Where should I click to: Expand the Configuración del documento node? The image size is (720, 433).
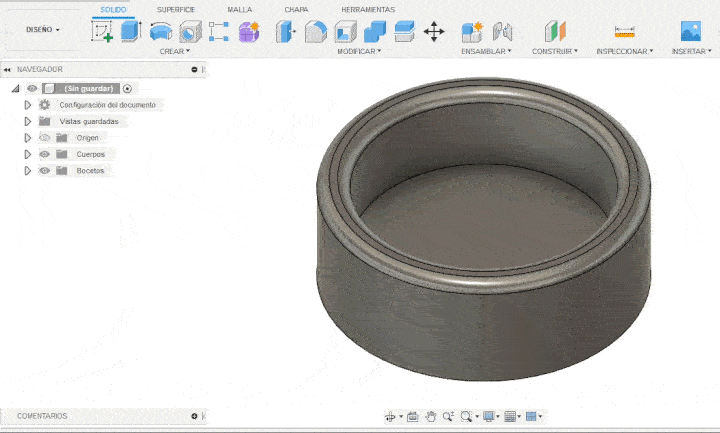[28, 105]
